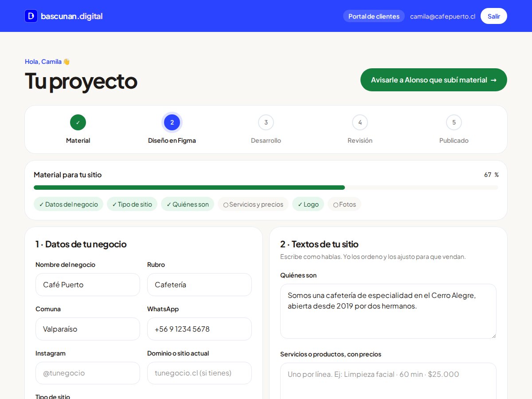Click the 2 · Textos de tu sitio heading
The image size is (532, 399).
[x=319, y=244]
